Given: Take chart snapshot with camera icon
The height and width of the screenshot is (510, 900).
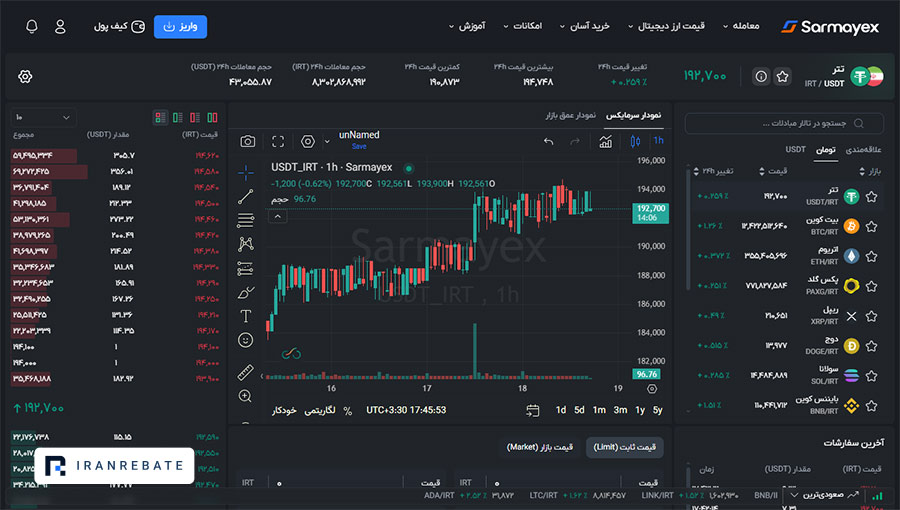Looking at the screenshot, I should (247, 141).
